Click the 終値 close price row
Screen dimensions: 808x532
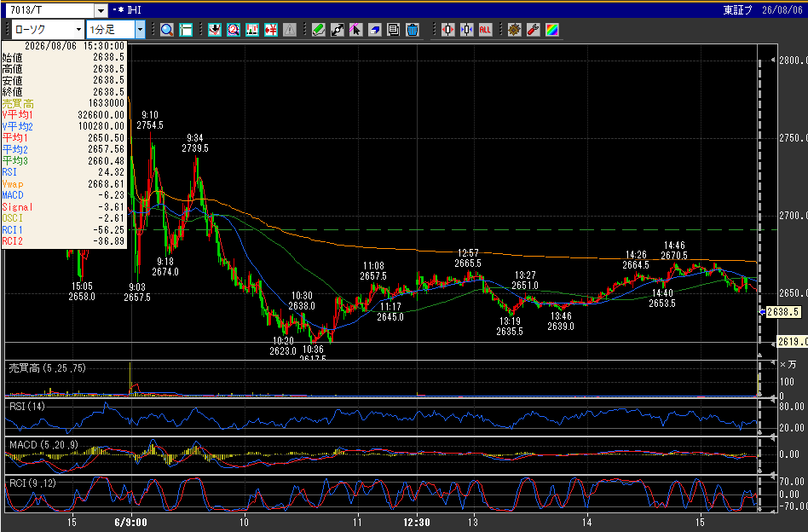point(64,92)
